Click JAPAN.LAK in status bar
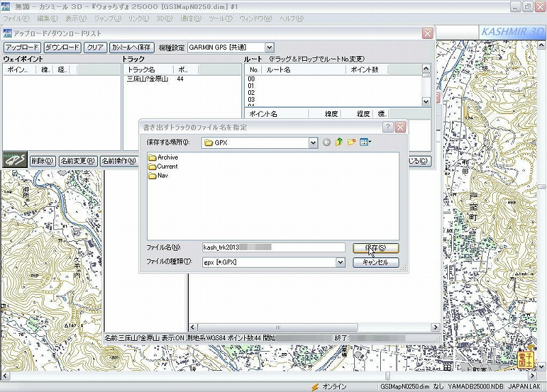Screen dimensions: 547x392 tap(524, 387)
